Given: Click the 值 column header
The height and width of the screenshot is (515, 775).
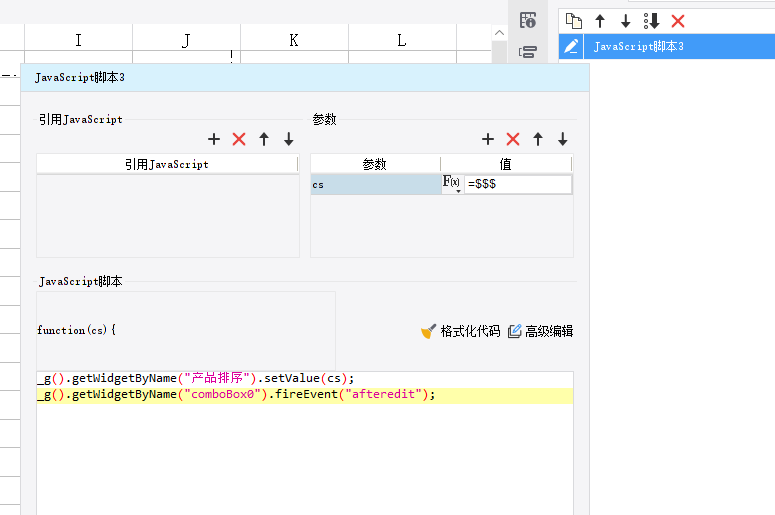Looking at the screenshot, I should (x=506, y=164).
